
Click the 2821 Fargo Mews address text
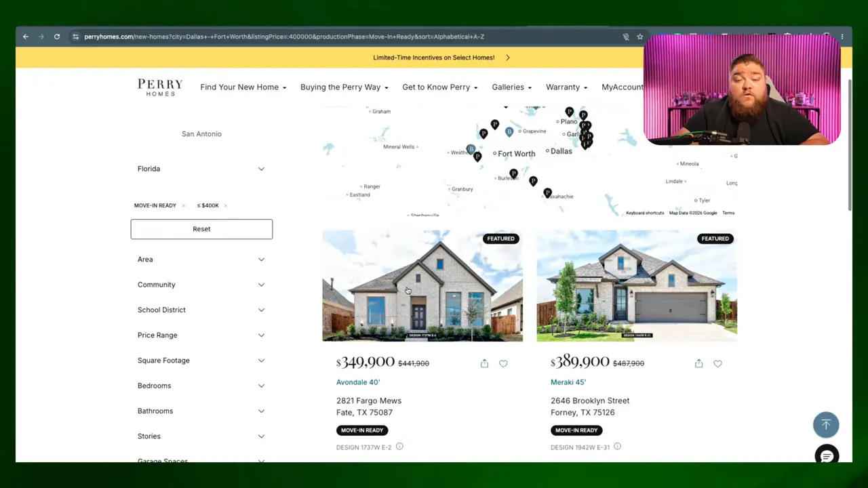[x=369, y=406]
